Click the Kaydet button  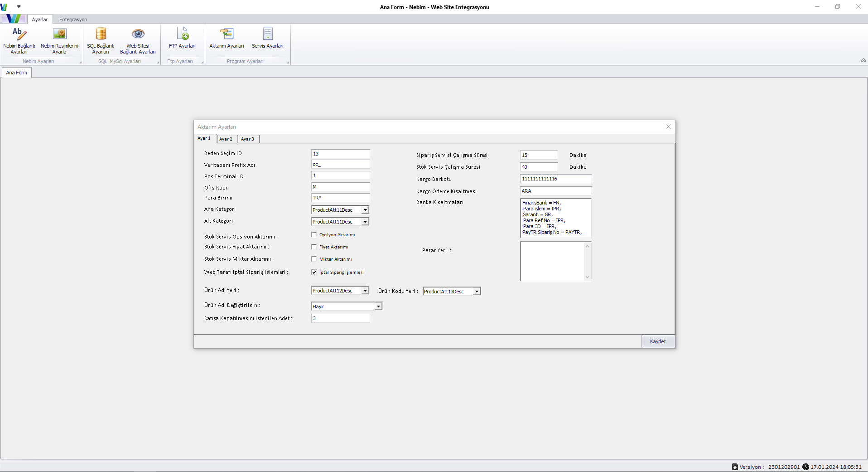point(658,341)
